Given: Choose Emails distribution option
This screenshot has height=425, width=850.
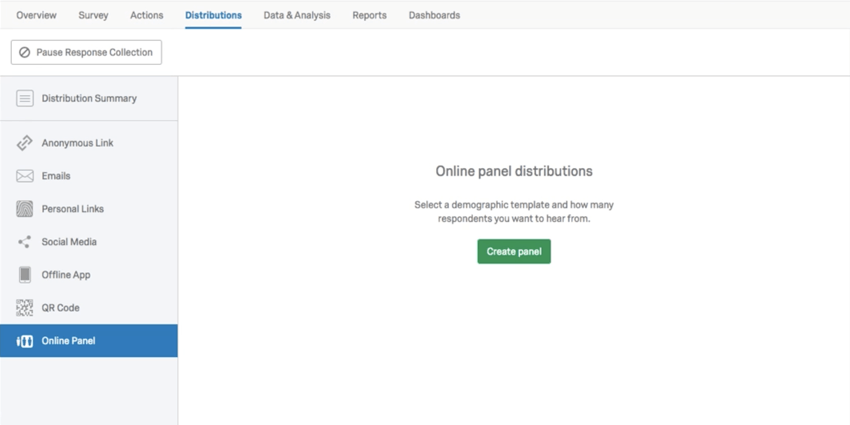Looking at the screenshot, I should click(89, 176).
